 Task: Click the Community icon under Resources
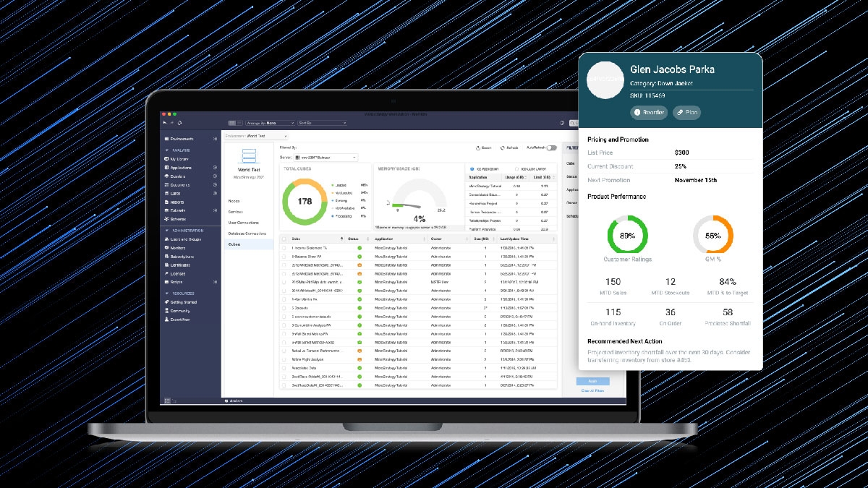pos(166,311)
